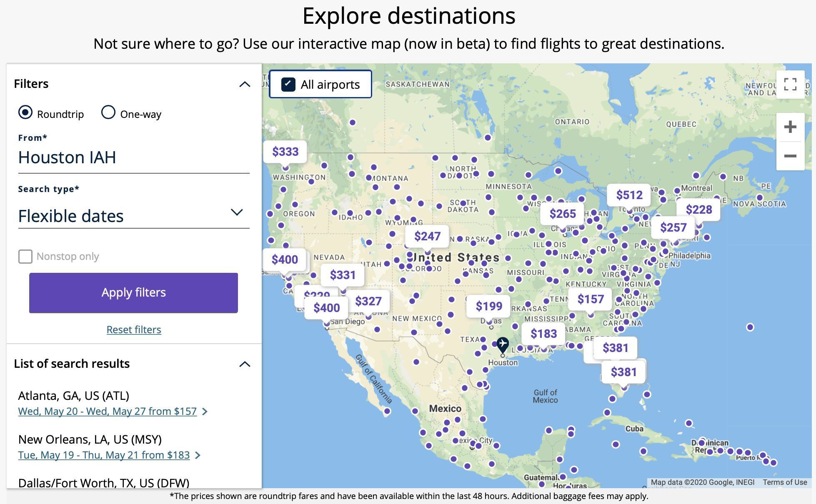This screenshot has width=816, height=504.
Task: Toggle fullscreen map view icon
Action: click(790, 84)
